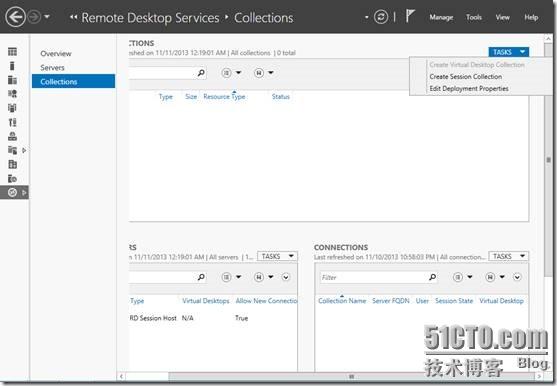The height and width of the screenshot is (386, 557).
Task: Choose Create Session Collection from the TASKS menu
Action: click(466, 77)
